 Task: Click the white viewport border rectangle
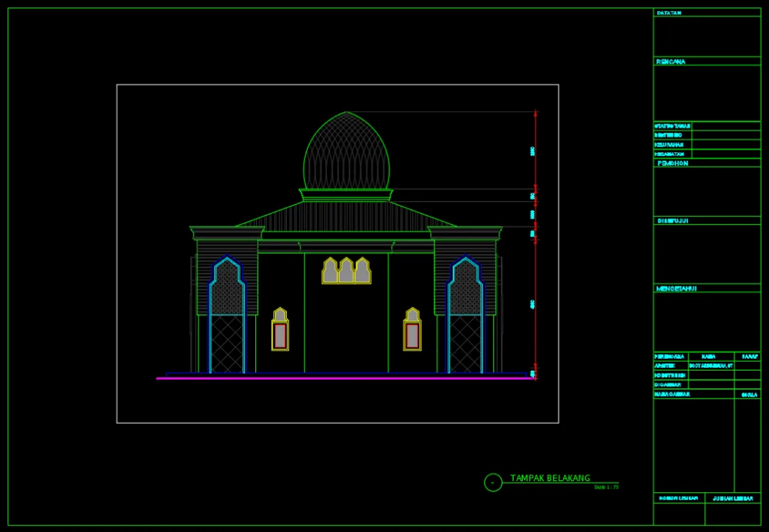337,86
